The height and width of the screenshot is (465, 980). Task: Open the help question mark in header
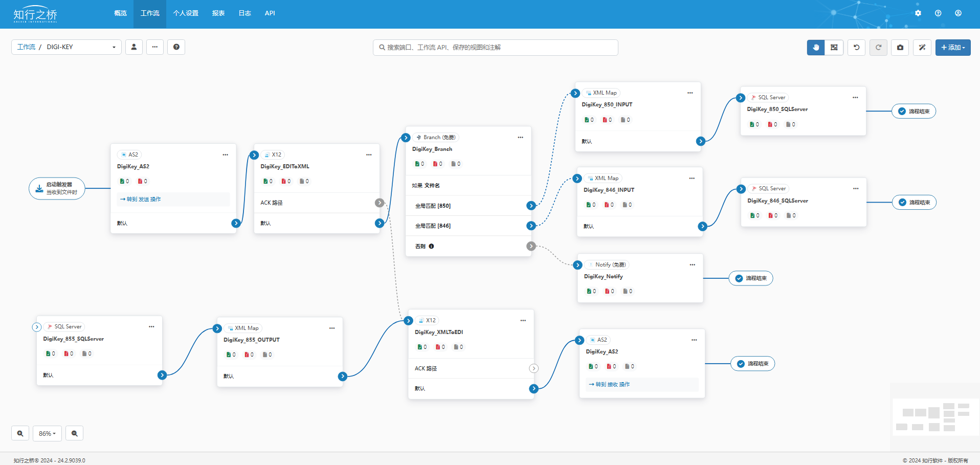pos(938,13)
